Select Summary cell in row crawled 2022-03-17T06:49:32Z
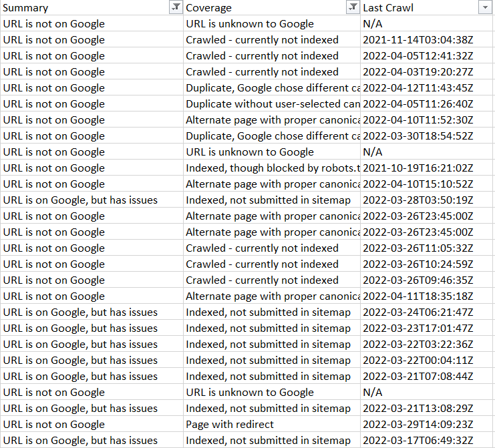The image size is (495, 448). point(92,441)
